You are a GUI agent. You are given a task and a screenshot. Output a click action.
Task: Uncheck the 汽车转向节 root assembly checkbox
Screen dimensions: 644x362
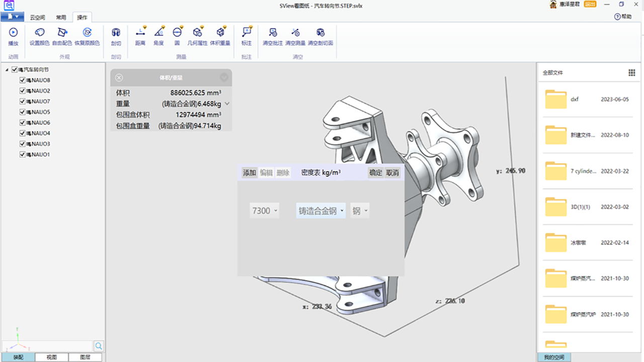click(x=14, y=69)
